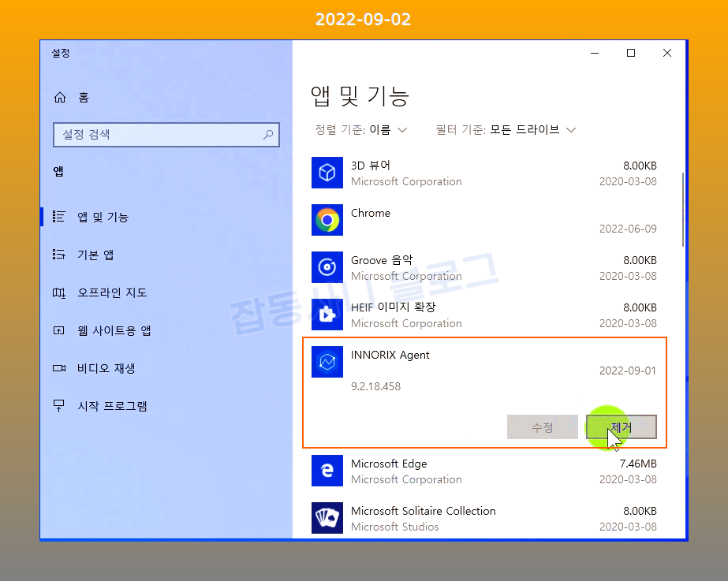Close the Settings window
This screenshot has height=581, width=728.
pos(667,53)
